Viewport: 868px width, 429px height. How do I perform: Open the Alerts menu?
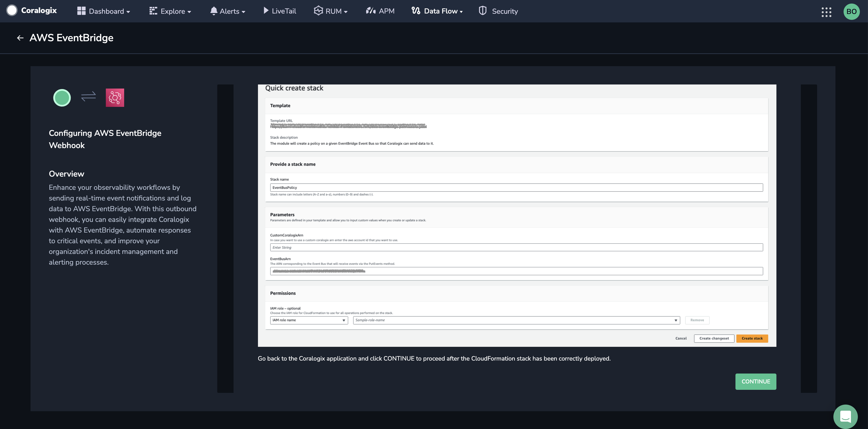pos(227,11)
